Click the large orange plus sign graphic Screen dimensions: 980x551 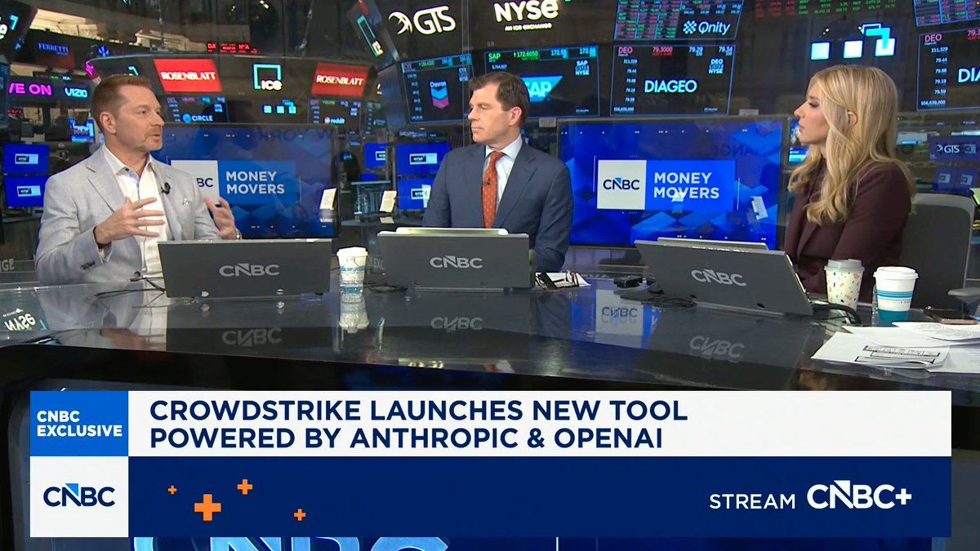(x=207, y=507)
